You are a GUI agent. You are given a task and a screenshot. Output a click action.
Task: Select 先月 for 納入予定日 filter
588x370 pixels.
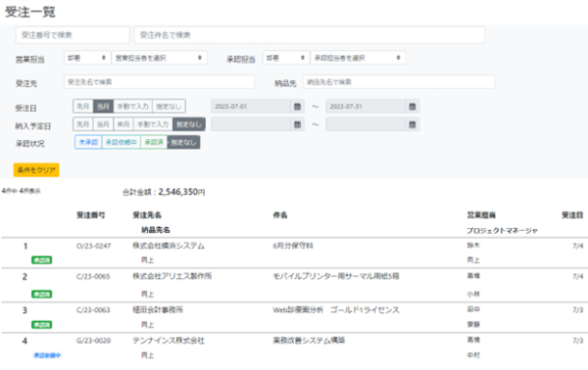click(x=83, y=124)
